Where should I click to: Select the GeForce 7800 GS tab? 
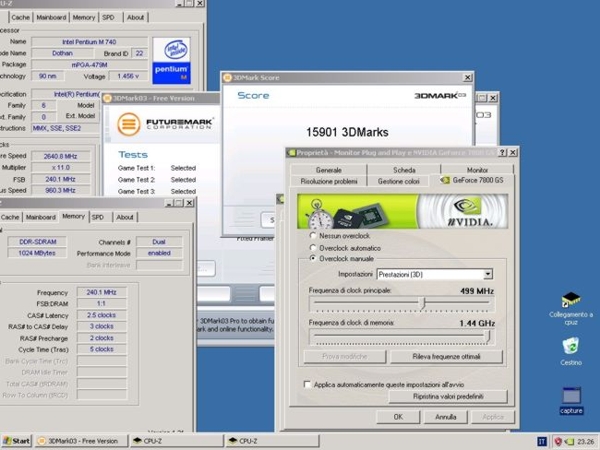[472, 180]
